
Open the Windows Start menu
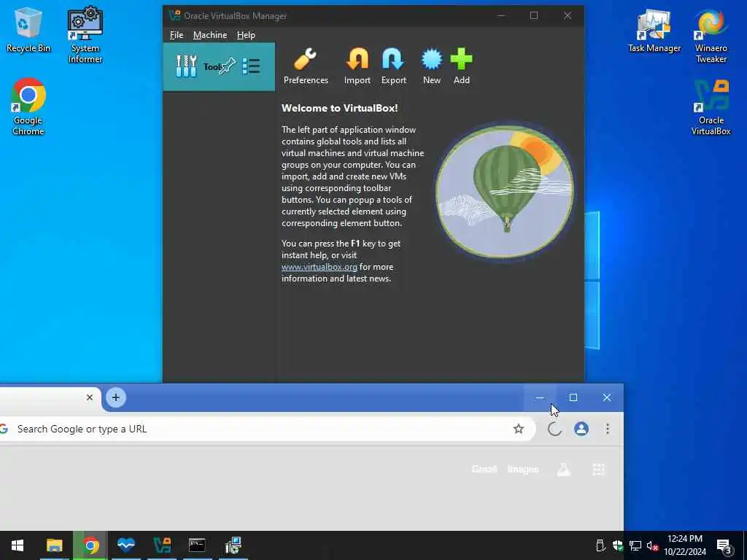[x=18, y=545]
